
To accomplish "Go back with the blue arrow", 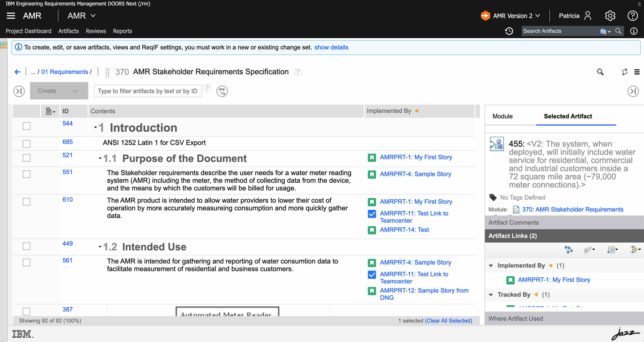I will pos(18,72).
